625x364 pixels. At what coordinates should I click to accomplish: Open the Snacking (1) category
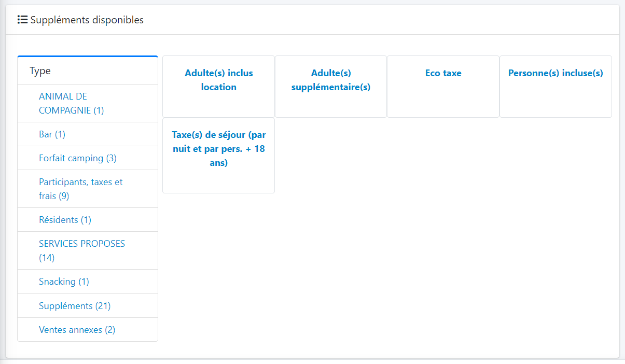click(x=64, y=282)
